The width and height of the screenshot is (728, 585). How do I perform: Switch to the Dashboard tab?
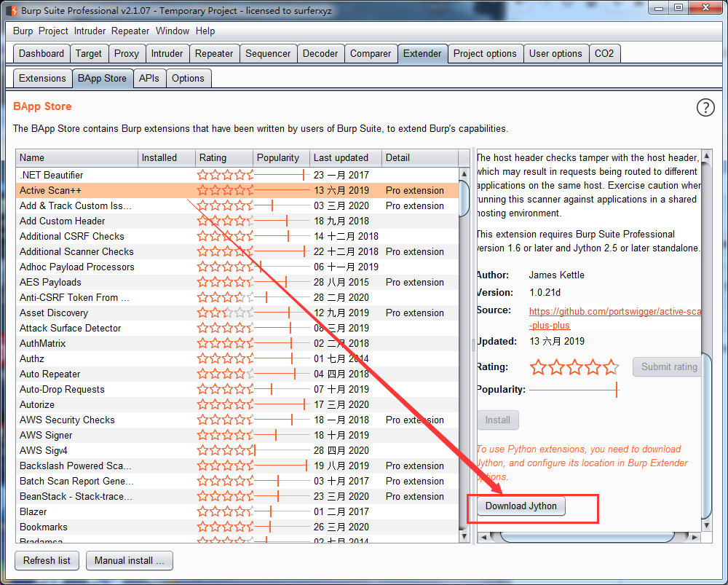(x=41, y=53)
